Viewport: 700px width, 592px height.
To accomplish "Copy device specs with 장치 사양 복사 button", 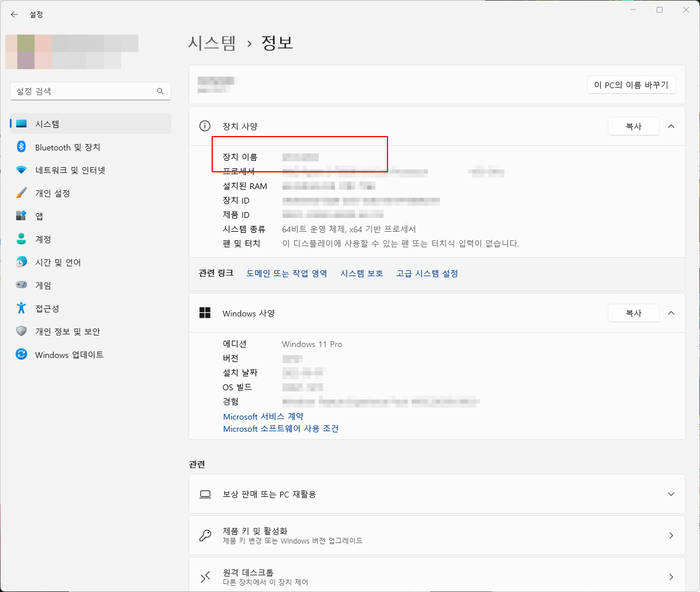I will coord(634,126).
